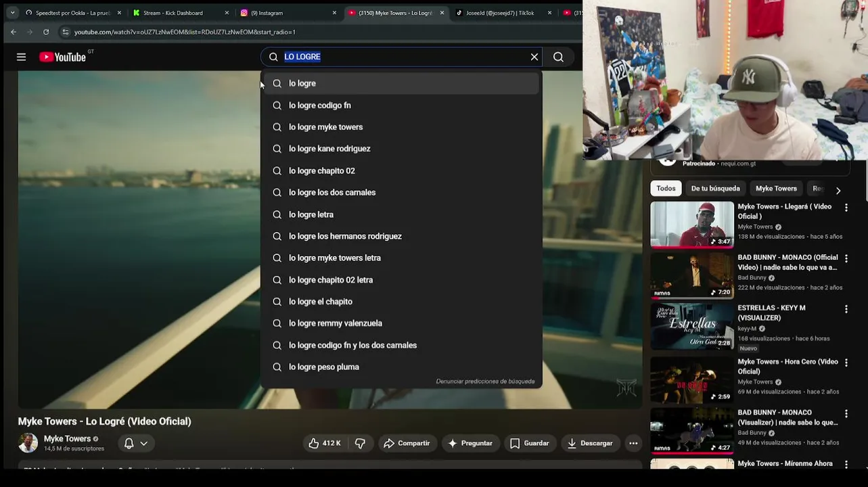Open the 'Myke Towers - Hora Cero' thumbnail
This screenshot has height=487, width=868.
point(692,380)
